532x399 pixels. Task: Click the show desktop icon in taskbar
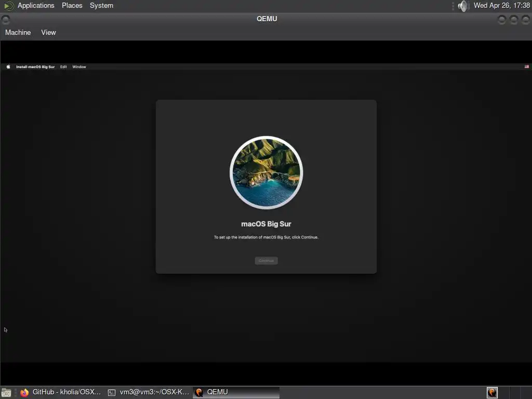click(x=6, y=393)
